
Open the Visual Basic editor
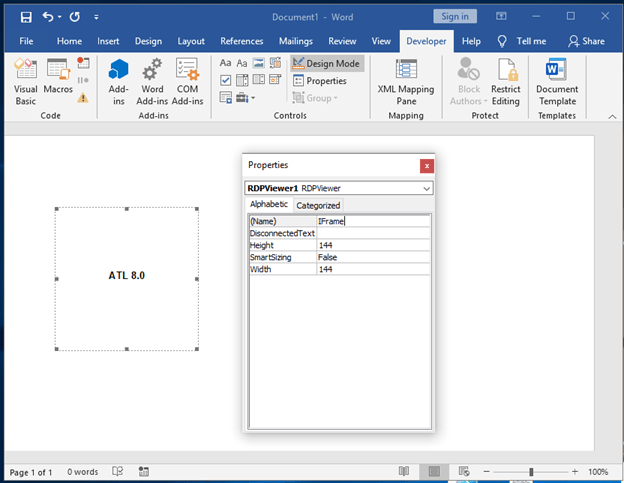click(25, 81)
